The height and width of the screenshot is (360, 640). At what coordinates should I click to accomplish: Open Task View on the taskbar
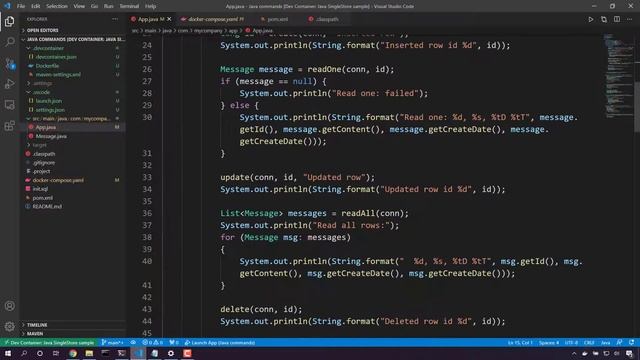pos(56,353)
